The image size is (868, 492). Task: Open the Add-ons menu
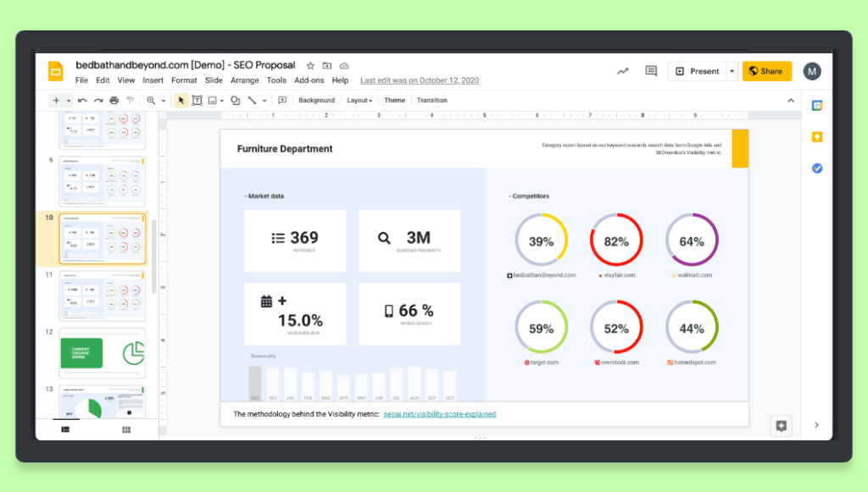[x=308, y=80]
